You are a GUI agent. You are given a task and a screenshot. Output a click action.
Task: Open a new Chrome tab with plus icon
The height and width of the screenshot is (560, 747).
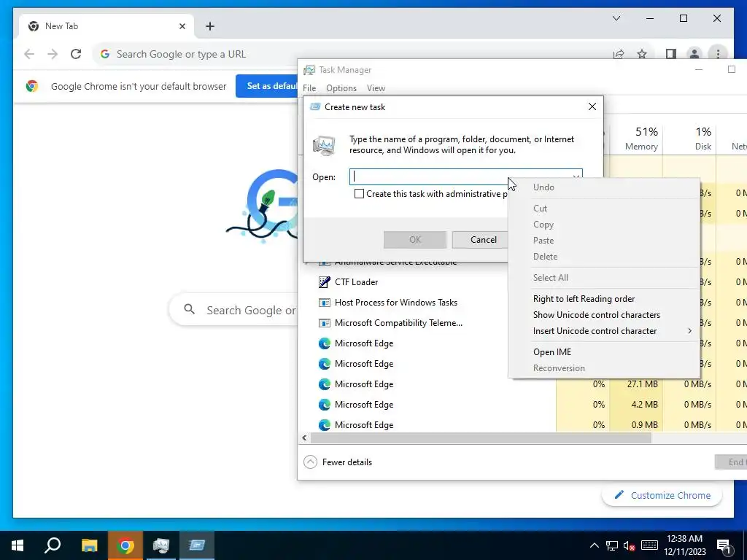pos(209,26)
